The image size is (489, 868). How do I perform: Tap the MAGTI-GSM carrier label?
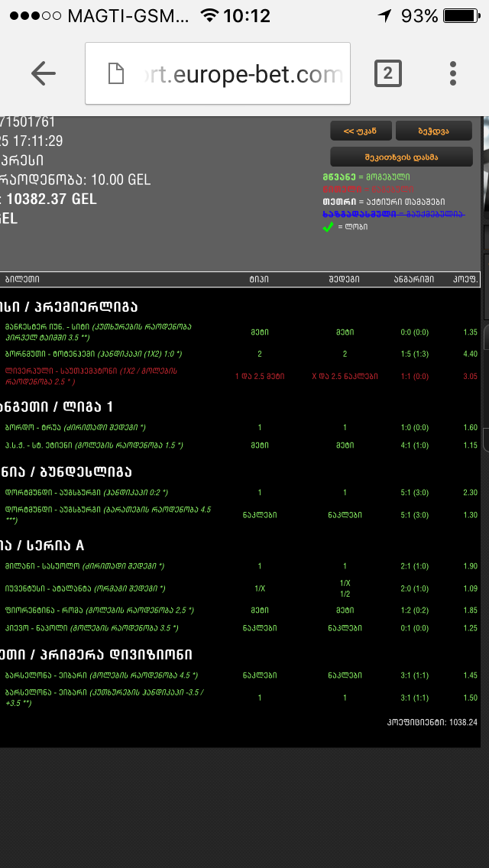point(128,15)
